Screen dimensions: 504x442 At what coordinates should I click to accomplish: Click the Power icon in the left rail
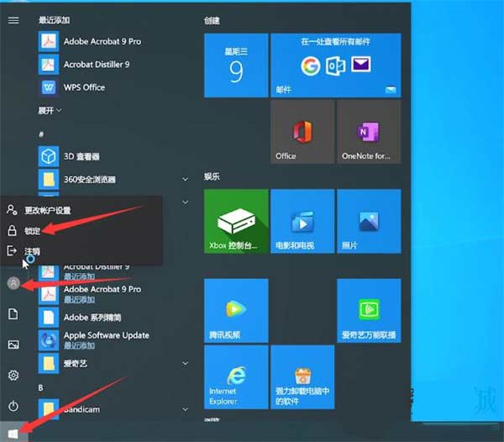13,406
